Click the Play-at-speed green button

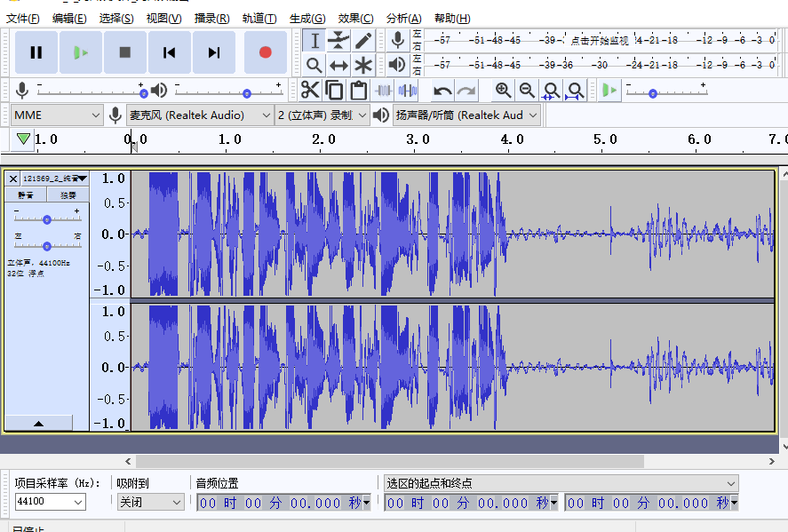609,91
